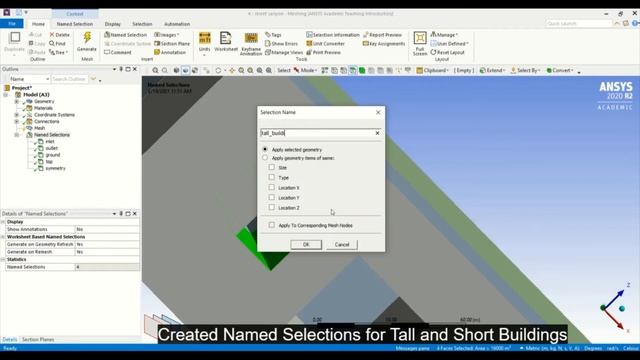This screenshot has width=640, height=360.
Task: Expand the Connections tree node
Action: coord(16,121)
